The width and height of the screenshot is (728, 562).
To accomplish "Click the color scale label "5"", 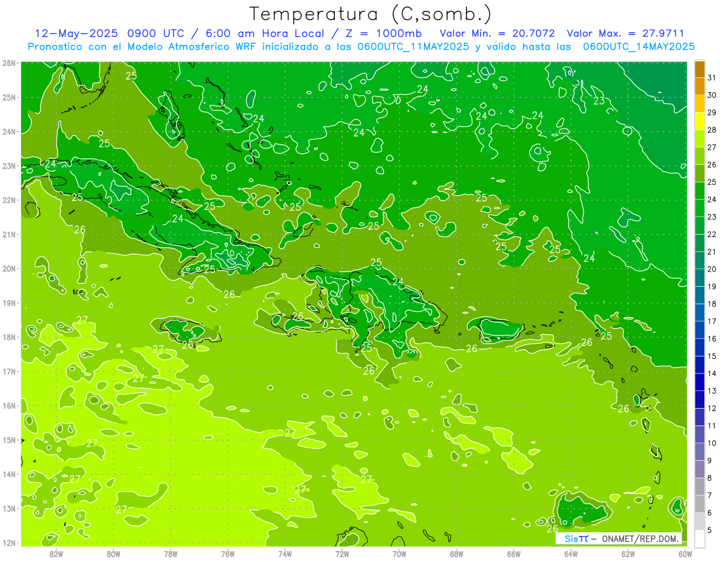I will click(x=710, y=530).
